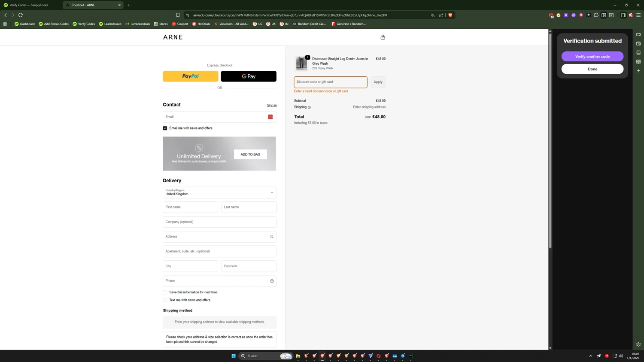Click the Shipping info question-mark icon
The height and width of the screenshot is (362, 644).
point(309,107)
